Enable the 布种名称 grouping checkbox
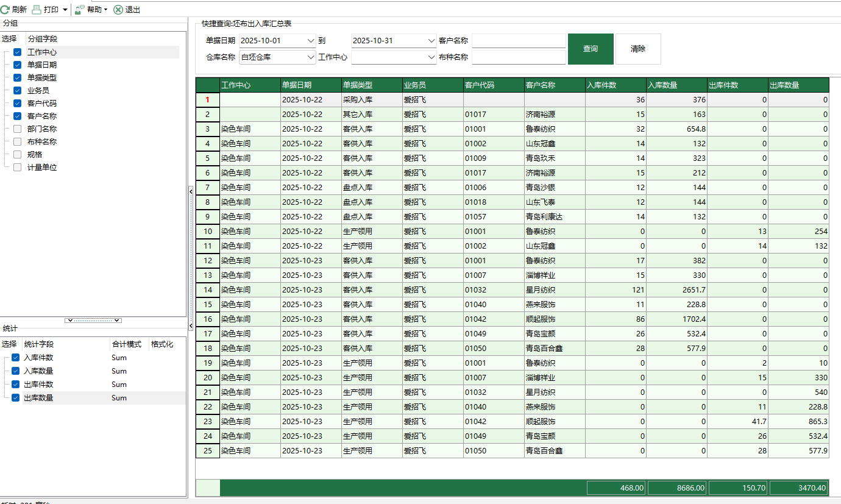The image size is (841, 504). 16,141
